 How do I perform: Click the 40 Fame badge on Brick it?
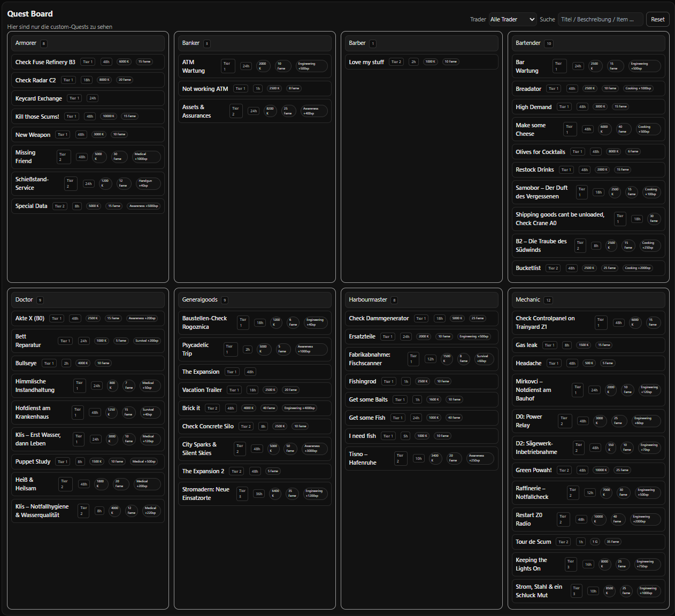[269, 408]
